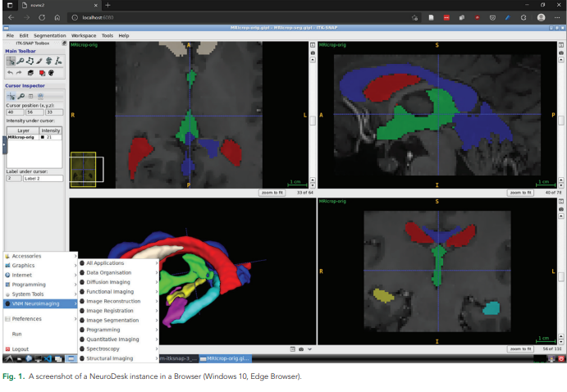This screenshot has height=392, width=567.
Task: Expand the Image Segmentation submenu
Action: click(113, 320)
